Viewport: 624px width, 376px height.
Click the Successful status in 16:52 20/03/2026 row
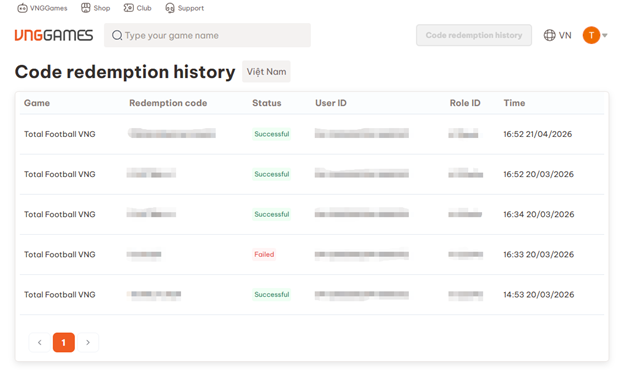(272, 174)
